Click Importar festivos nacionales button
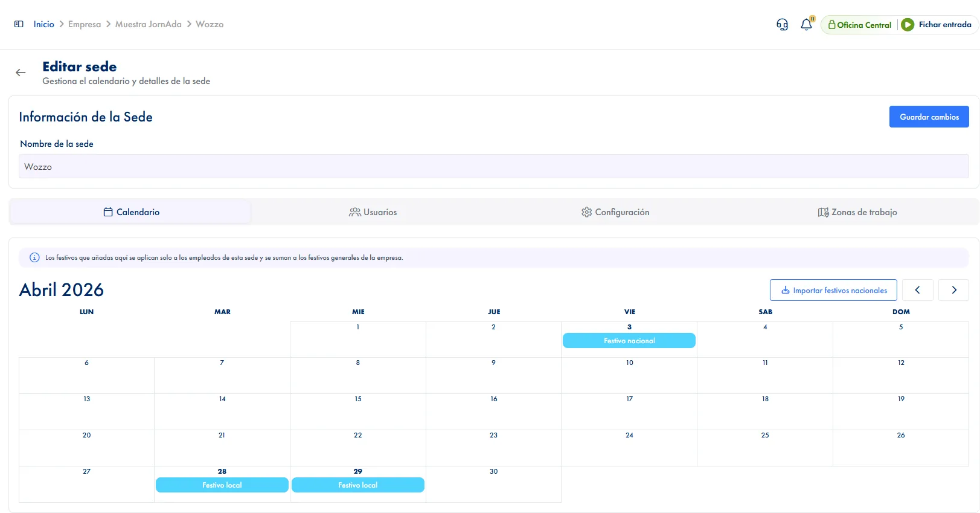Image resolution: width=980 pixels, height=513 pixels. [833, 290]
